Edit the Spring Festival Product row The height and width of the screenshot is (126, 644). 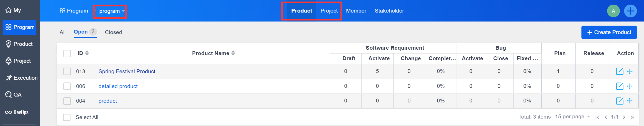pos(619,71)
